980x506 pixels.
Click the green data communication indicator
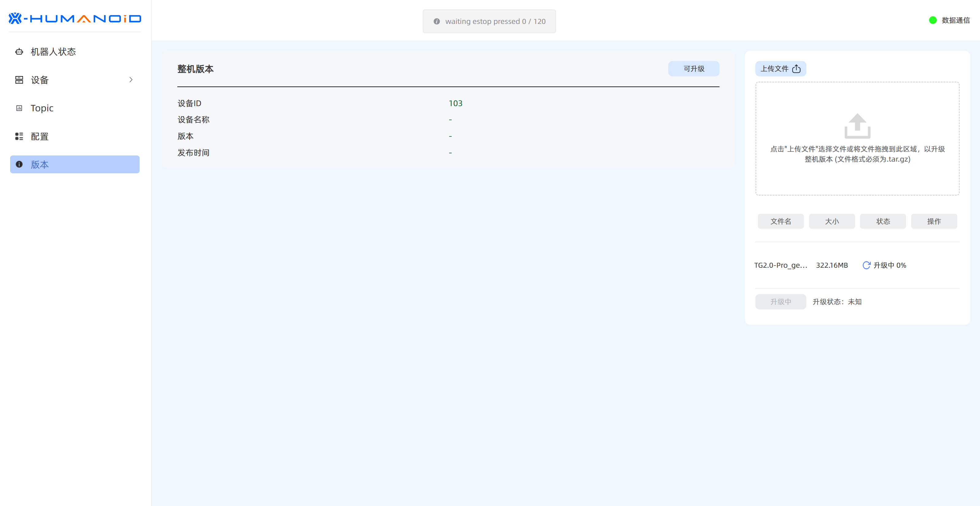(x=932, y=20)
